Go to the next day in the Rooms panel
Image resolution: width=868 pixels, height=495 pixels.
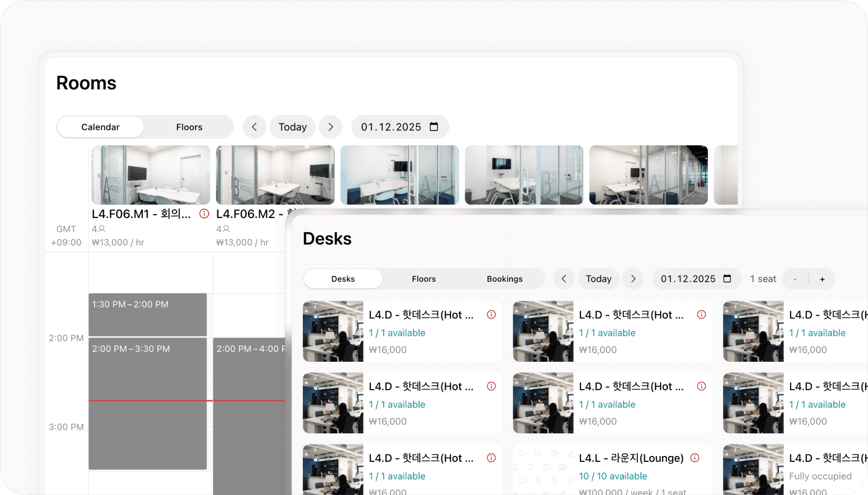[330, 127]
